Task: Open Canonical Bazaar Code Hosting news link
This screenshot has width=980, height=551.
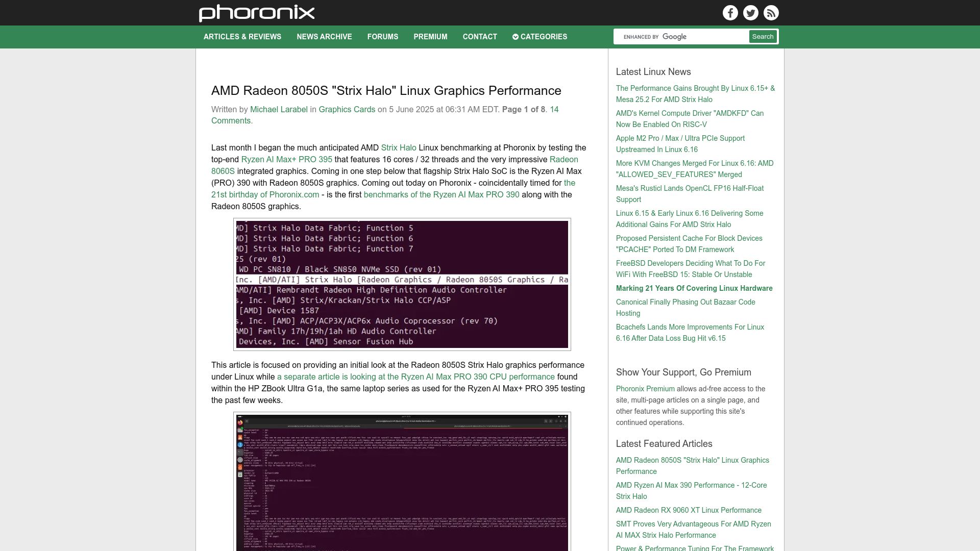Action: coord(685,308)
